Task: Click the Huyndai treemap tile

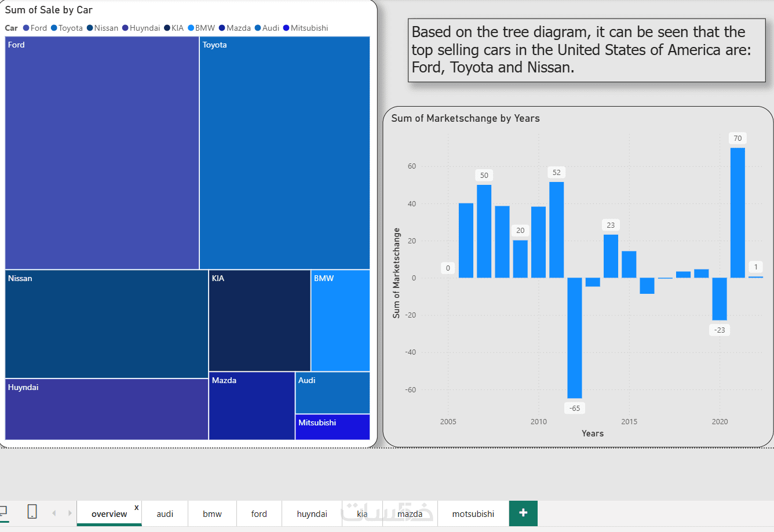Action: [x=107, y=409]
